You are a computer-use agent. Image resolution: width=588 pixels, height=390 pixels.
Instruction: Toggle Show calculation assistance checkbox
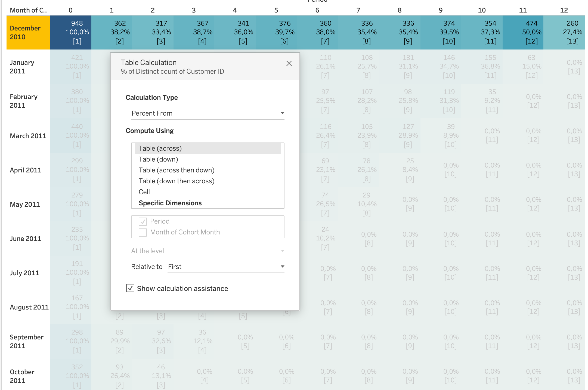click(x=130, y=288)
